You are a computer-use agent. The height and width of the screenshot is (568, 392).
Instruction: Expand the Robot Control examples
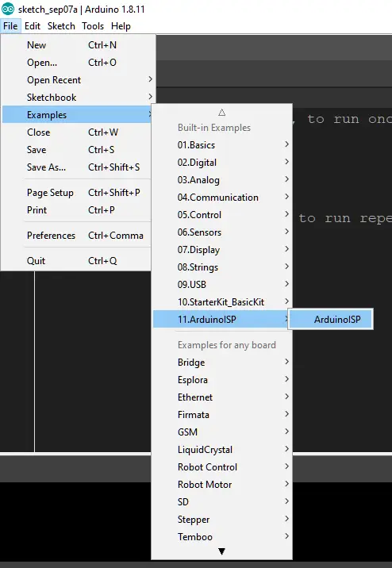pos(221,467)
